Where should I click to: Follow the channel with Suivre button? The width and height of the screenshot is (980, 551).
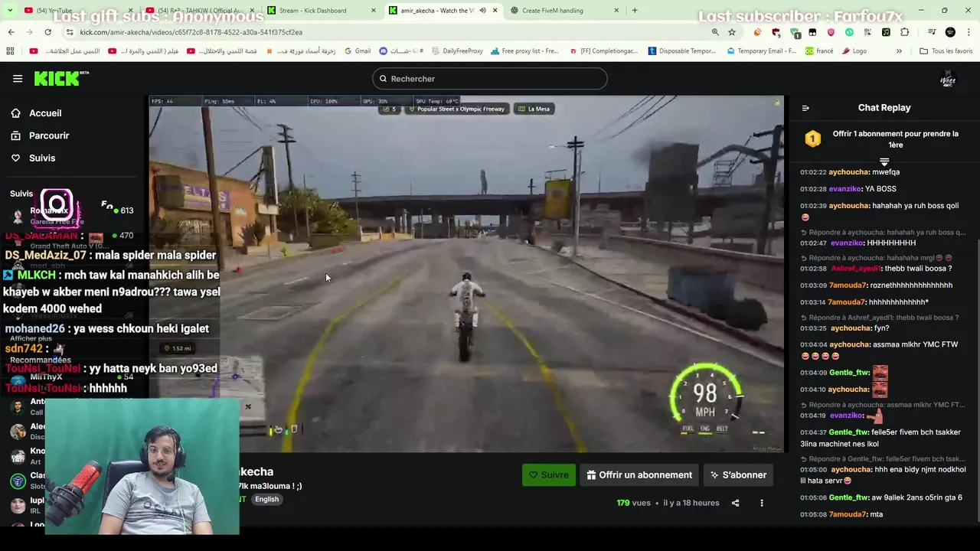click(548, 474)
